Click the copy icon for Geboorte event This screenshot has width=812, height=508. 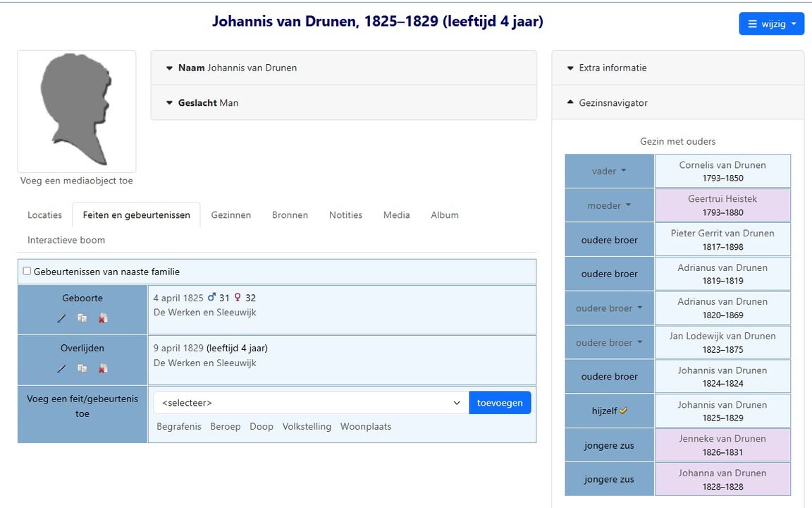click(82, 319)
